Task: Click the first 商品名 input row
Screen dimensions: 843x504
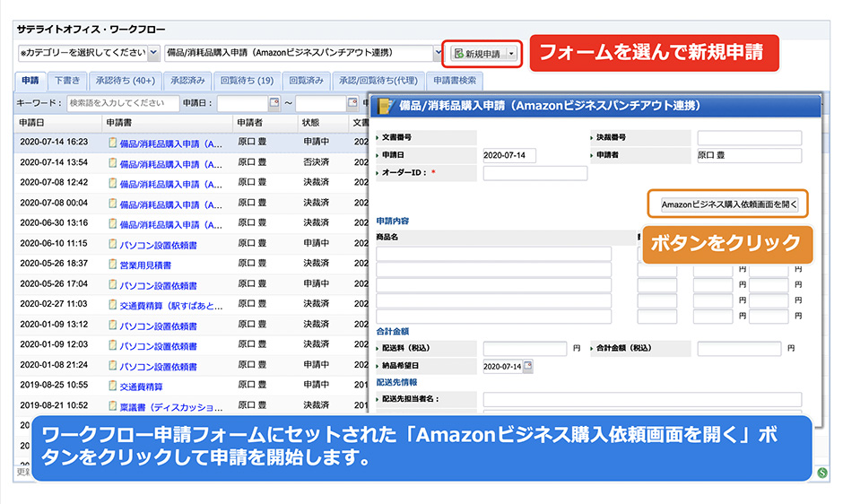Action: (493, 254)
